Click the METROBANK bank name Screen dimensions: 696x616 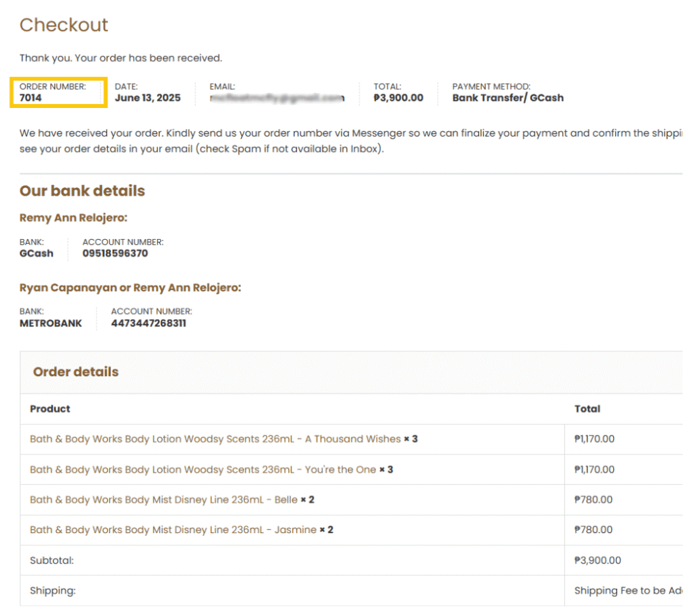[x=50, y=323]
